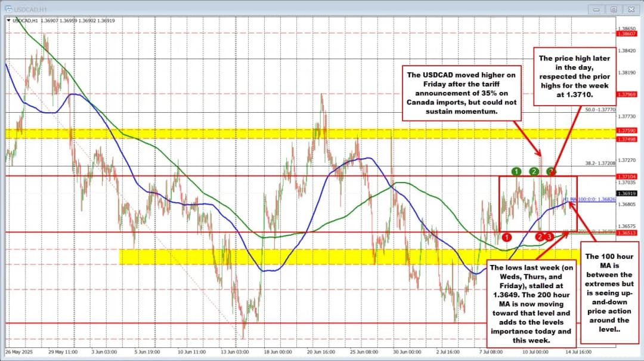Image resolution: width=644 pixels, height=361 pixels.
Task: Minimize the USDCAD chart window
Action: click(598, 9)
